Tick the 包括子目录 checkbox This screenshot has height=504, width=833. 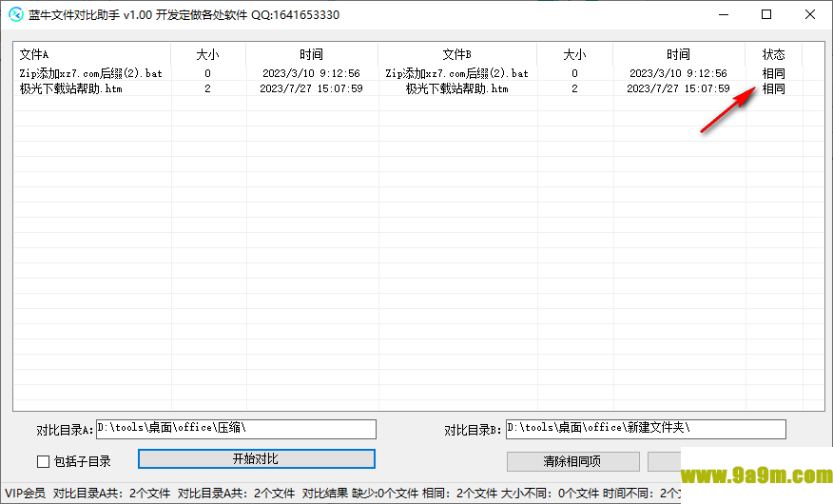(43, 461)
